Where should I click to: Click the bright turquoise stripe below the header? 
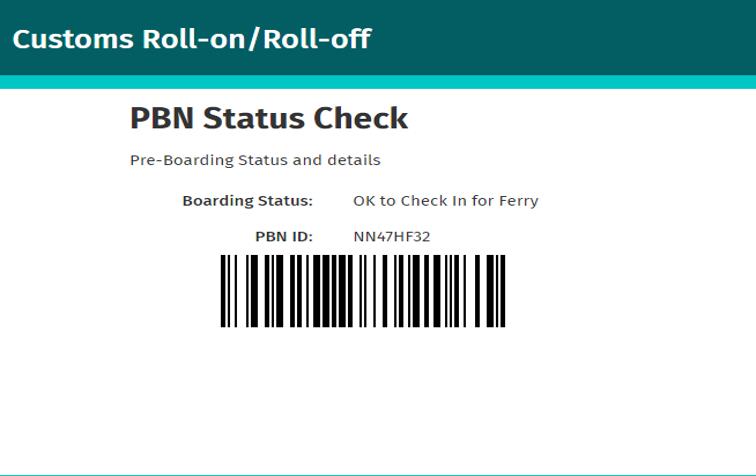(x=378, y=82)
